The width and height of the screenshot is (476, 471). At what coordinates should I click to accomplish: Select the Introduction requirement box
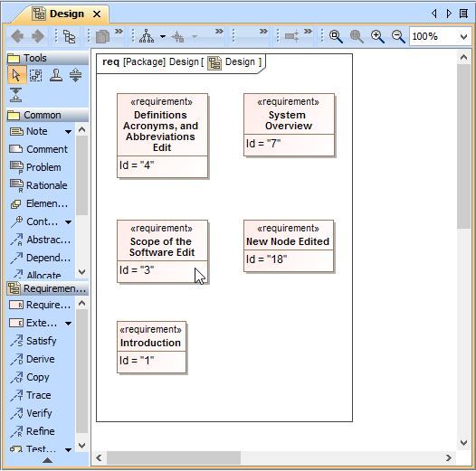[x=151, y=347]
